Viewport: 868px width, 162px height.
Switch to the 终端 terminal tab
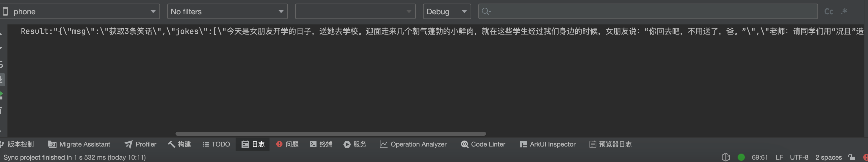321,144
